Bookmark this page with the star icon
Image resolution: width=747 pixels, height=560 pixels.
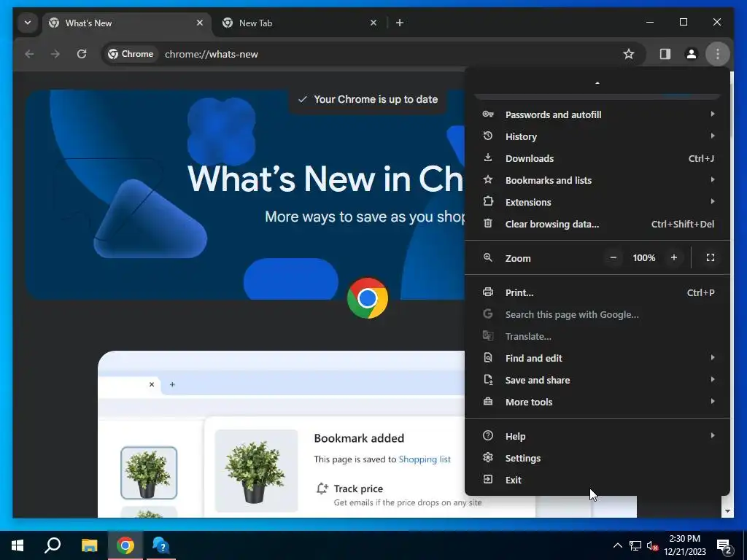pyautogui.click(x=629, y=54)
